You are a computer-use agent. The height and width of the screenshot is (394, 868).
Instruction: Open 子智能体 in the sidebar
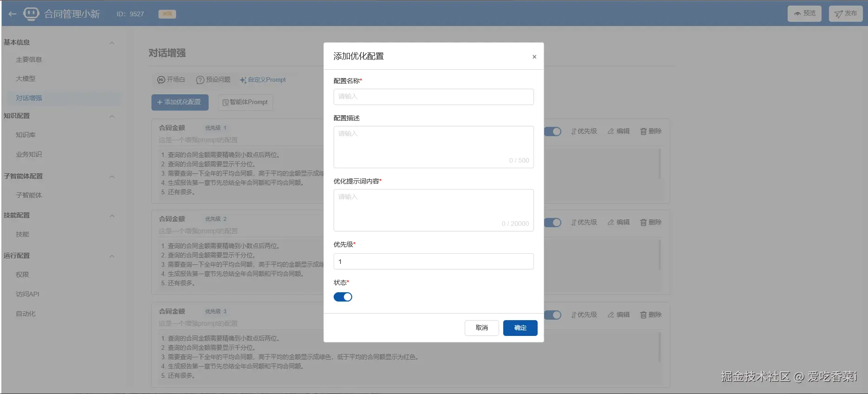pos(29,196)
